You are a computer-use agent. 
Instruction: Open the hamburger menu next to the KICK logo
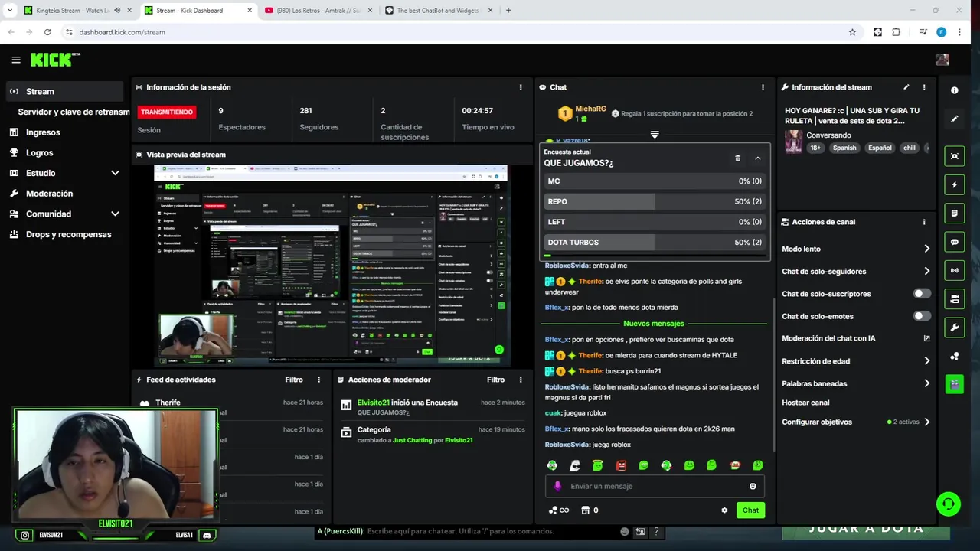pyautogui.click(x=16, y=60)
